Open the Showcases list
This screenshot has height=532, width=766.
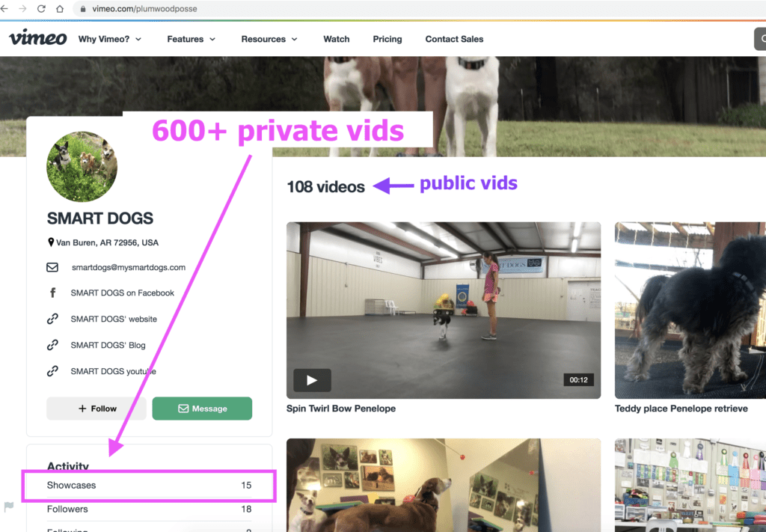click(149, 485)
